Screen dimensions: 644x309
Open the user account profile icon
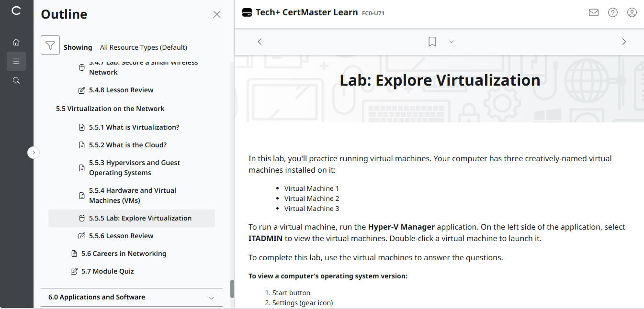click(x=632, y=12)
